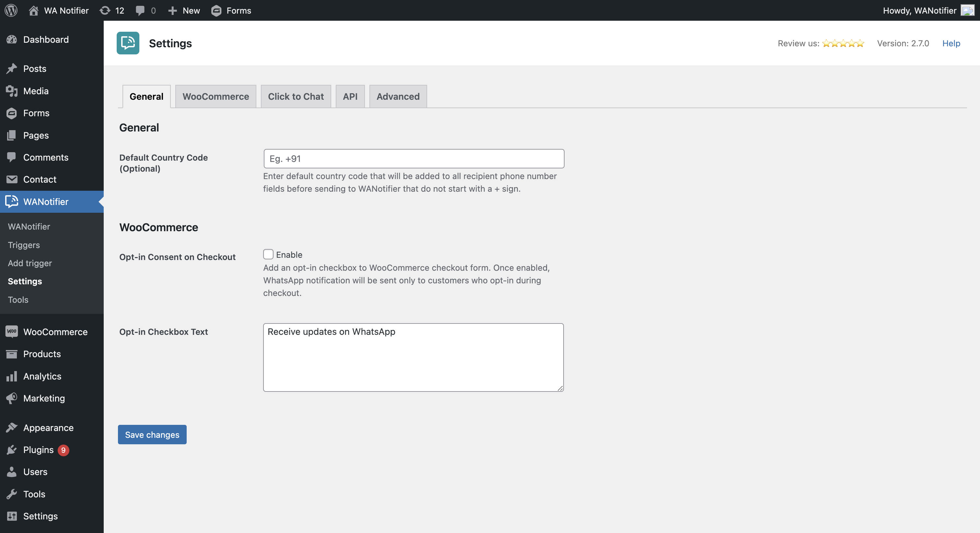Click the WA Notifier site name link
980x533 pixels.
[x=66, y=10]
